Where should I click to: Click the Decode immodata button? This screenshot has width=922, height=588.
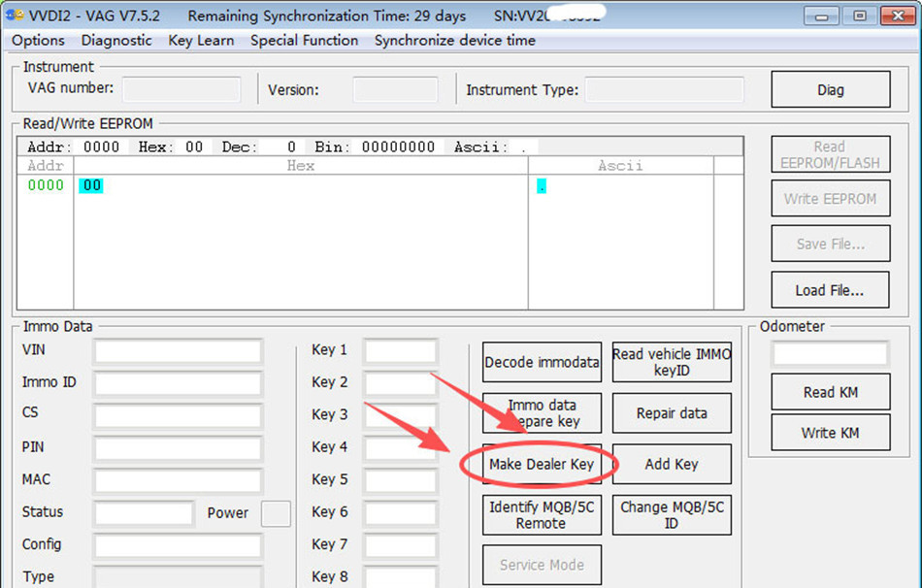click(542, 362)
